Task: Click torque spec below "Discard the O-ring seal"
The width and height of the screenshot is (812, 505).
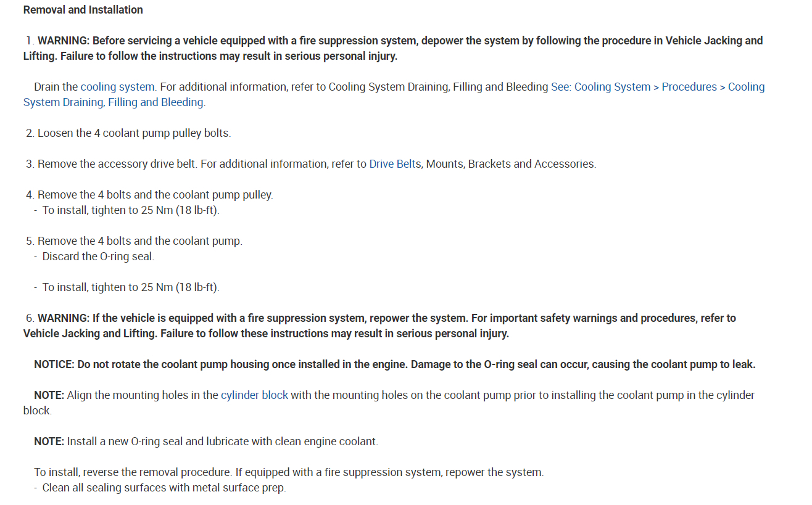Action: [x=130, y=287]
